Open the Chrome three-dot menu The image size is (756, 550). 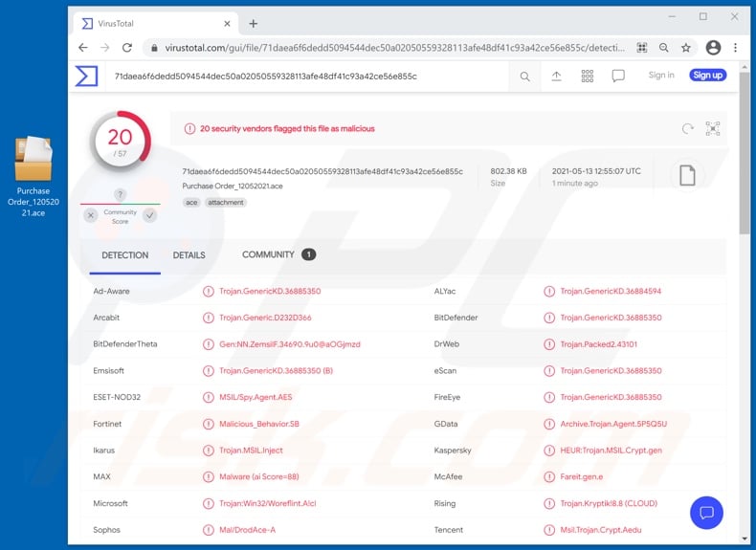(x=735, y=47)
